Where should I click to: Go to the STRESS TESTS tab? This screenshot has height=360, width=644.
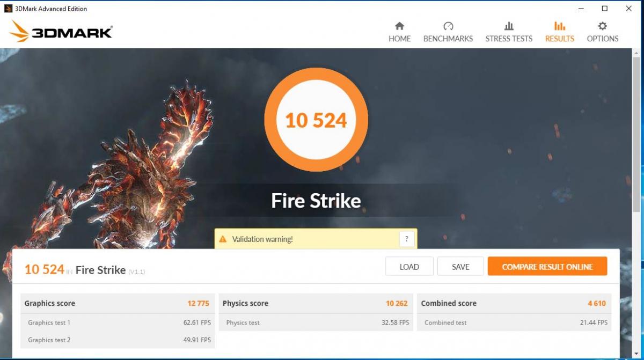pos(509,32)
